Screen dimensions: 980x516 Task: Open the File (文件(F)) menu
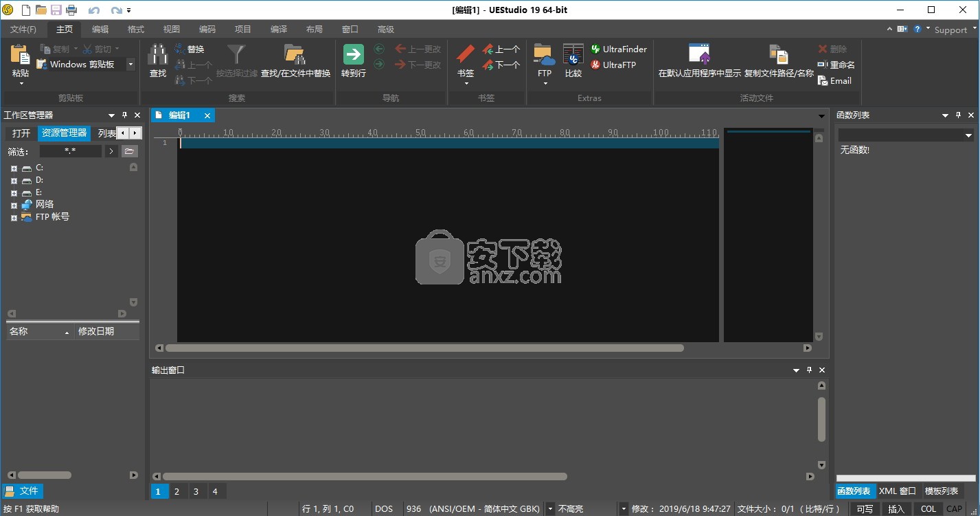coord(23,30)
